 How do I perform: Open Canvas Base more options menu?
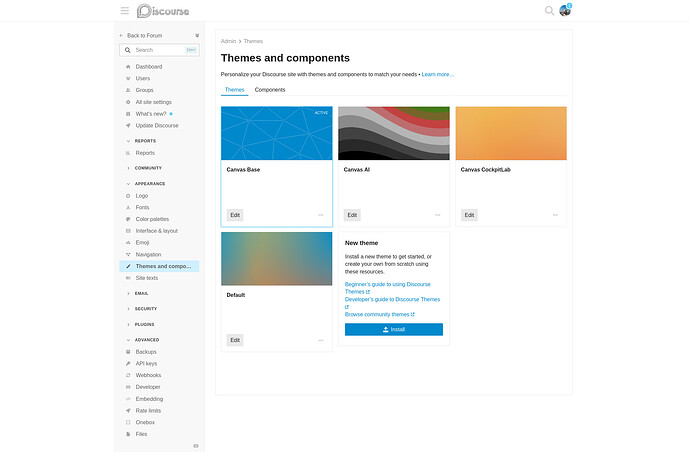[x=321, y=215]
